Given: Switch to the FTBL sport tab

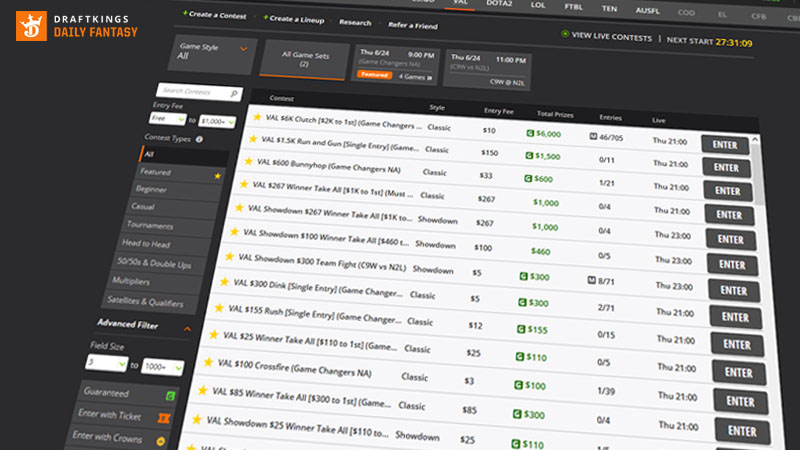Looking at the screenshot, I should point(573,7).
